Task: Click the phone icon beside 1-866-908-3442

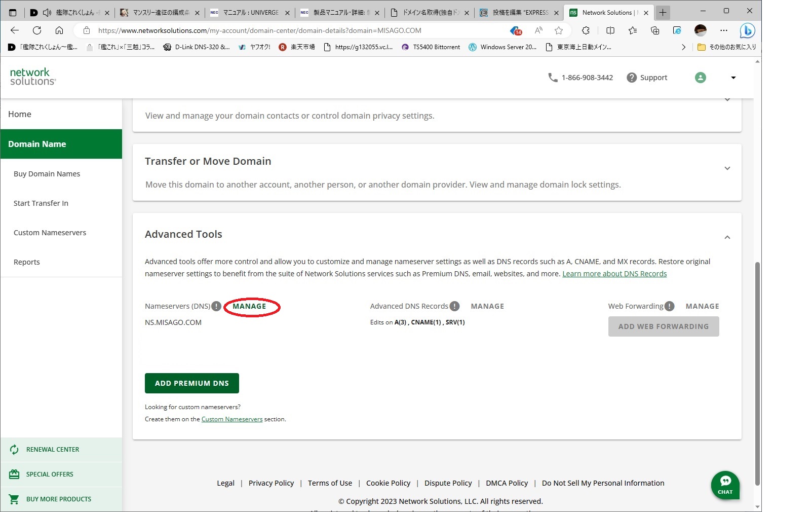Action: pos(553,78)
